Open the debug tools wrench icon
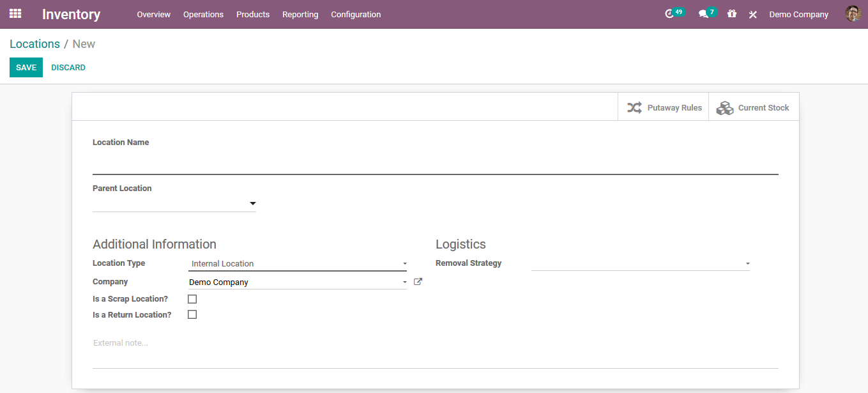 (x=753, y=14)
